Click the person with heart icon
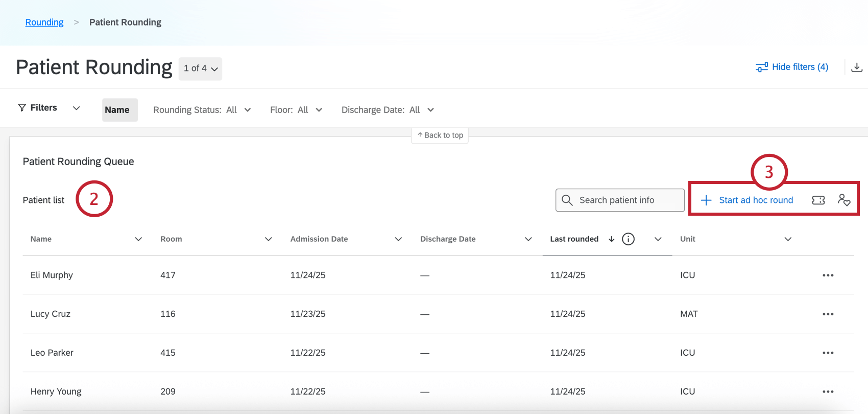Viewport: 868px width, 414px height. point(843,200)
